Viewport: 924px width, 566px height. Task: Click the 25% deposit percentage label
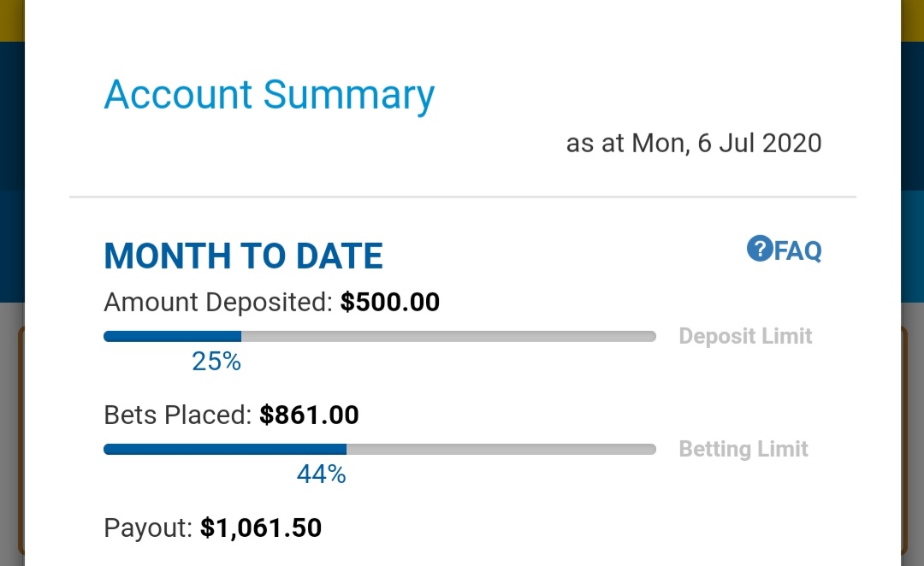click(x=216, y=362)
